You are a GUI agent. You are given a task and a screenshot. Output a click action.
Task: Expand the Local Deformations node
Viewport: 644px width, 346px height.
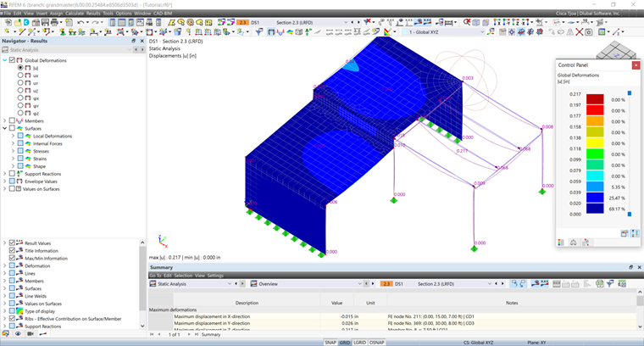(x=13, y=136)
